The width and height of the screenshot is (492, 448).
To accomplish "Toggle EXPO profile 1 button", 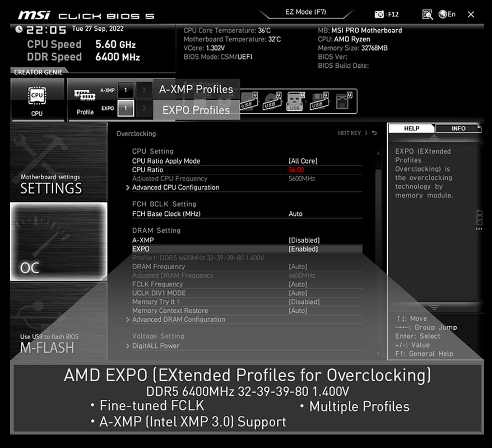I will point(126,108).
